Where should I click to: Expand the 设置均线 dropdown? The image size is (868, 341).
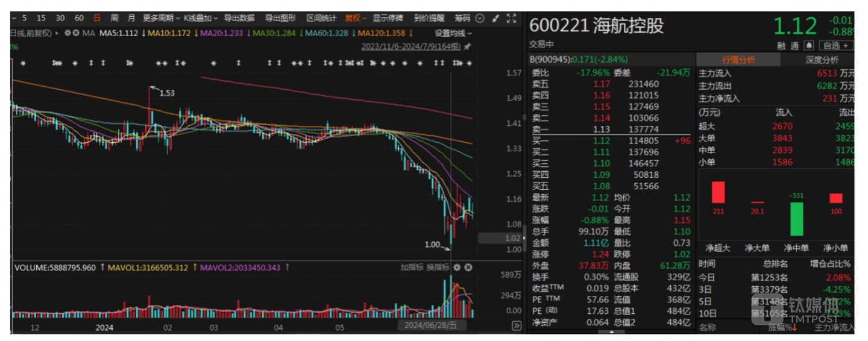pyautogui.click(x=453, y=33)
